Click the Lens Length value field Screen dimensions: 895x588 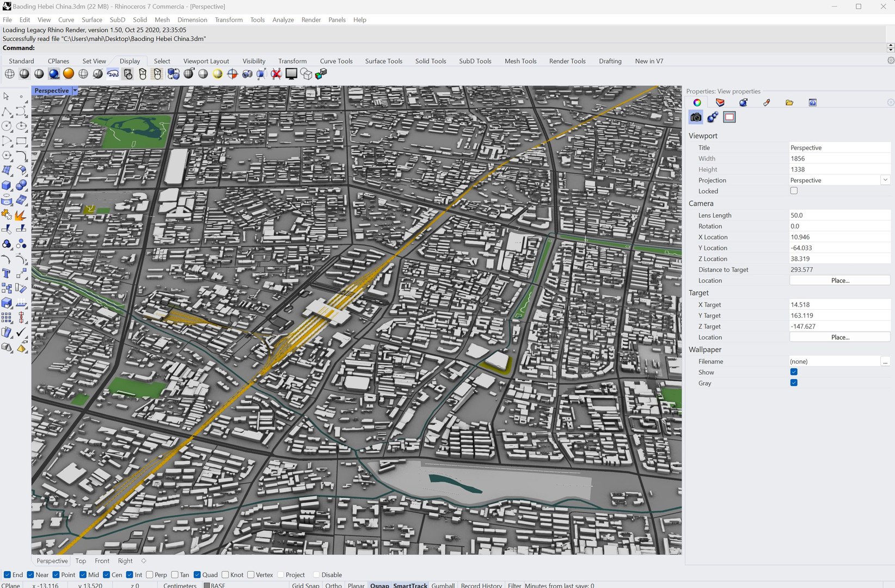pos(840,215)
